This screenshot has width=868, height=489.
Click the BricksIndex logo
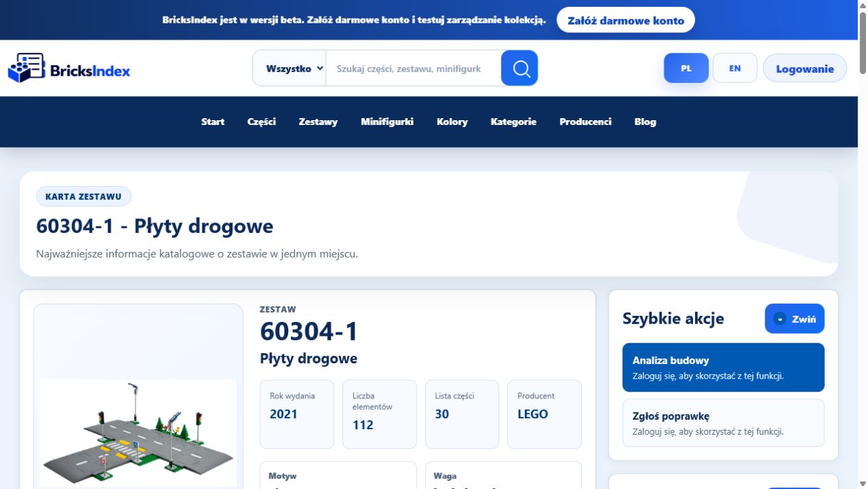coord(69,69)
